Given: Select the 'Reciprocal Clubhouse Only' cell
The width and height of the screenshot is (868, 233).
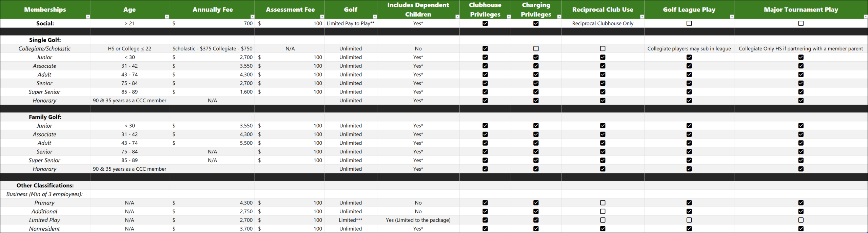Looking at the screenshot, I should point(603,23).
